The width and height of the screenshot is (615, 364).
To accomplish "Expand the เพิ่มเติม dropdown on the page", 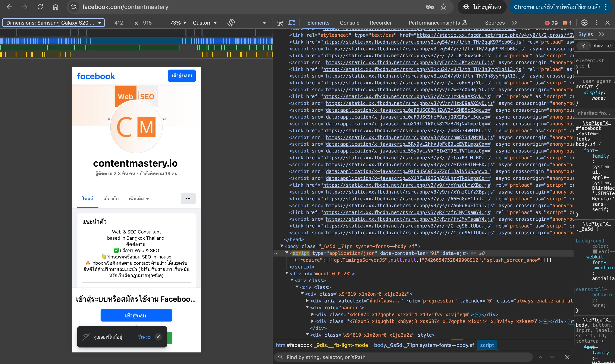I will [x=139, y=199].
